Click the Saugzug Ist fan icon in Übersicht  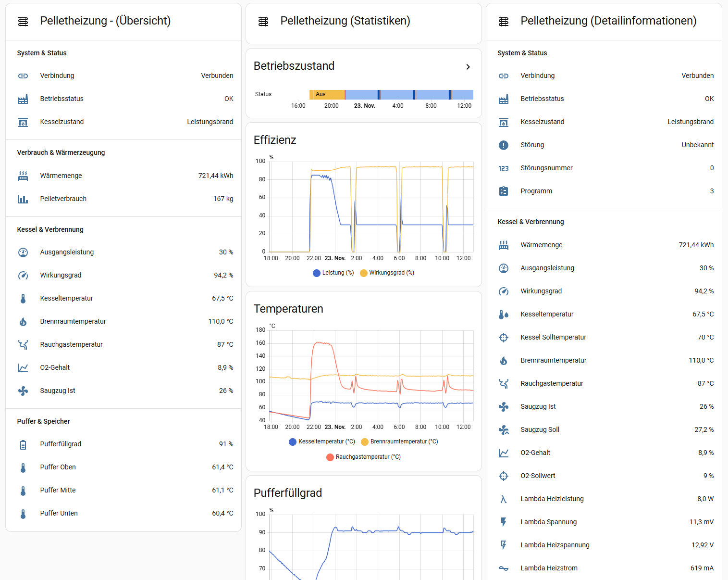point(23,391)
